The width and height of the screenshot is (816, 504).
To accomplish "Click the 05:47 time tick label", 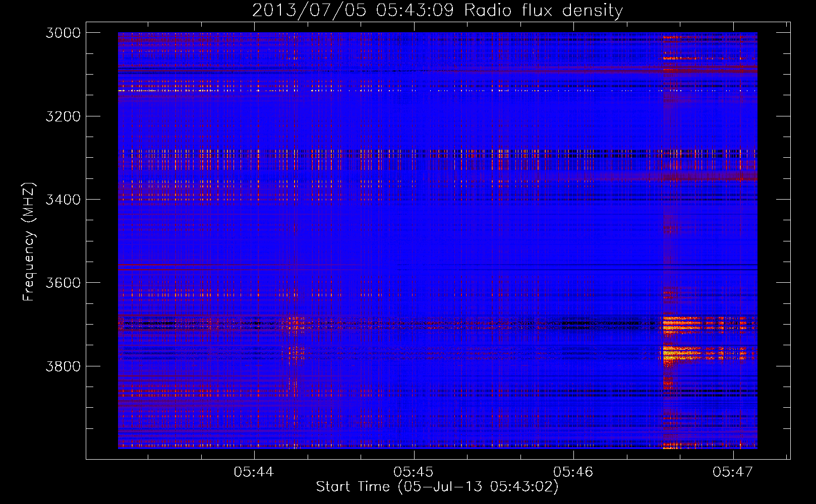I will [x=733, y=472].
